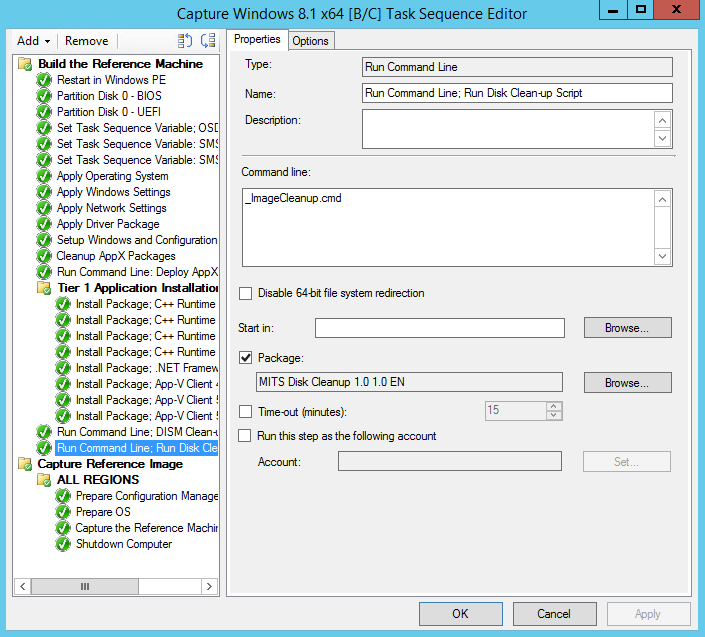Select the Install Package; .NET Framework step
The image size is (705, 637).
click(x=147, y=368)
